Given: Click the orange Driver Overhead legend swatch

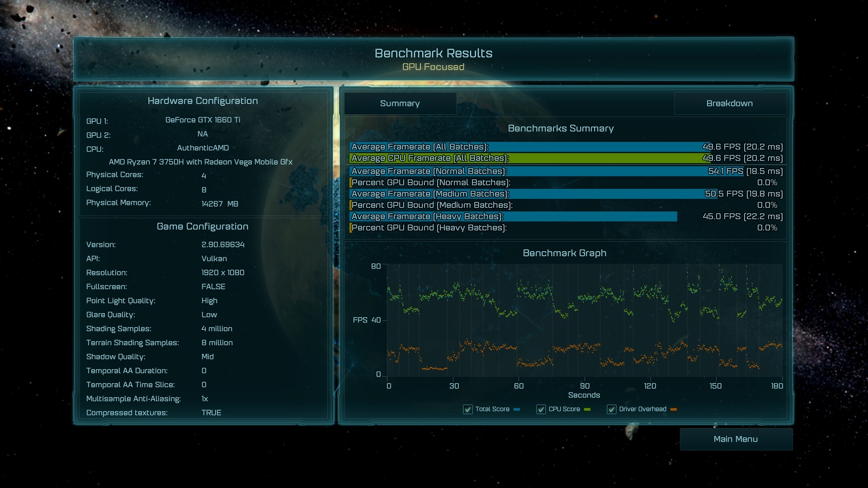Looking at the screenshot, I should click(x=674, y=409).
